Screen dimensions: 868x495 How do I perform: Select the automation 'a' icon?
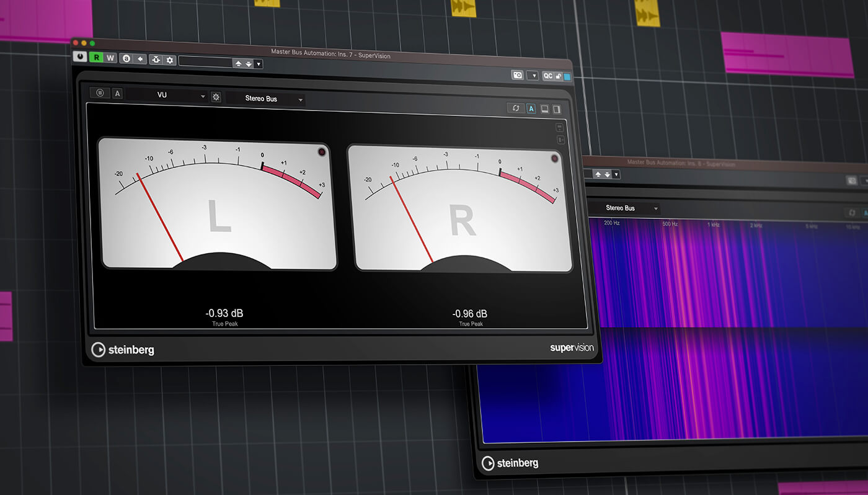(126, 58)
